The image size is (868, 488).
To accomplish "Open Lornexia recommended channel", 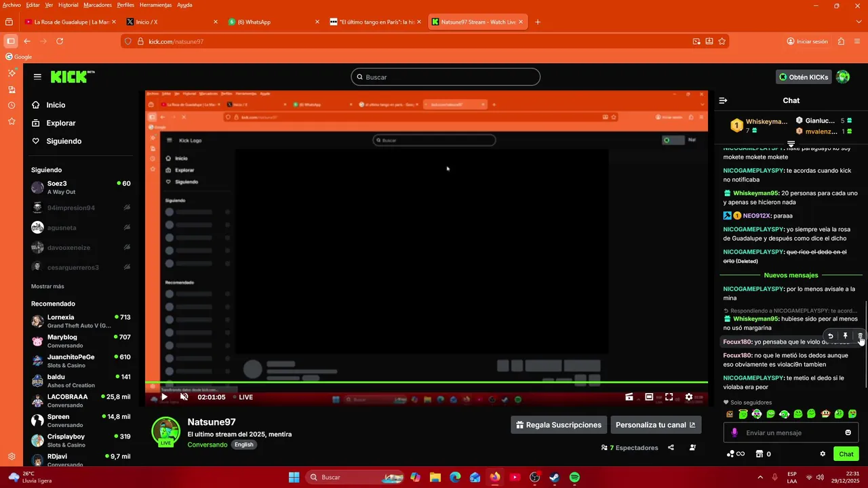I will (x=81, y=321).
